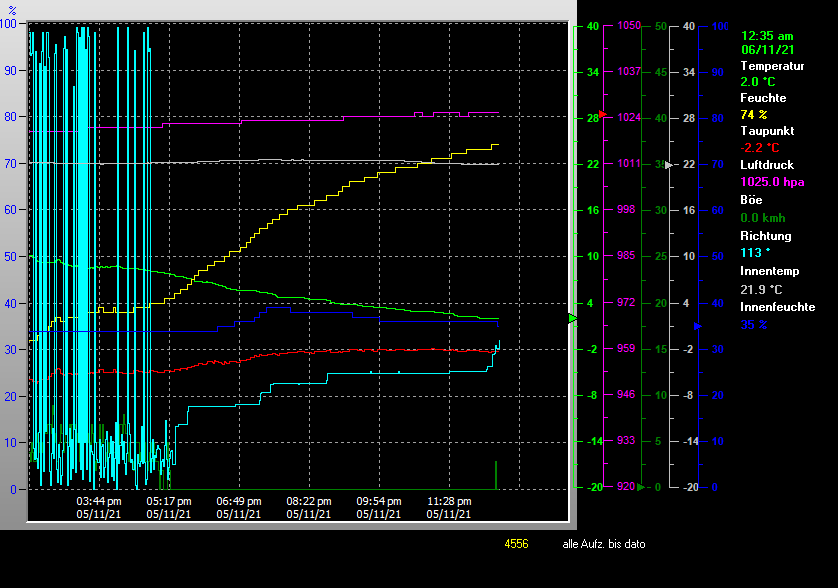Select the Luftdruck legend label
This screenshot has width=838, height=588.
[x=767, y=164]
